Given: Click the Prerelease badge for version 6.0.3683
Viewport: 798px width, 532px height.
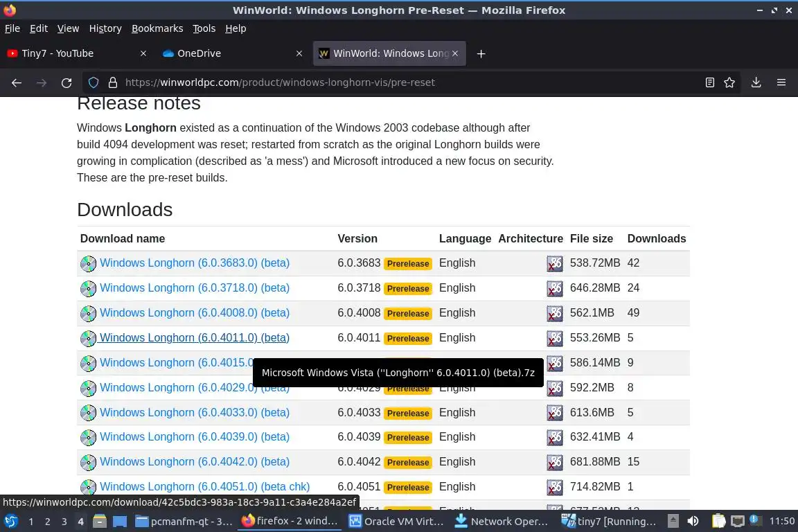Looking at the screenshot, I should click(x=407, y=264).
